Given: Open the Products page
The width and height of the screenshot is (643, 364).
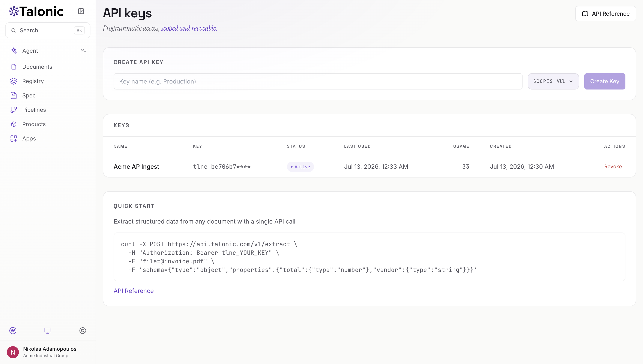Looking at the screenshot, I should tap(48, 124).
